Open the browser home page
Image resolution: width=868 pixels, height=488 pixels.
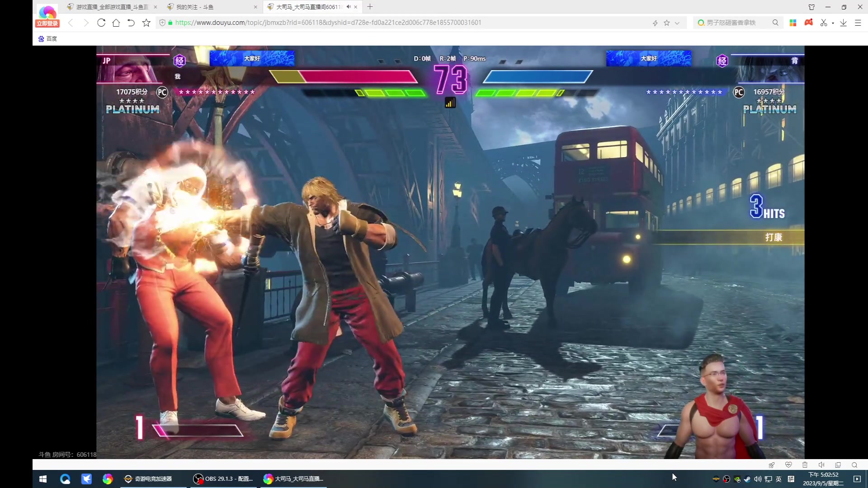116,23
